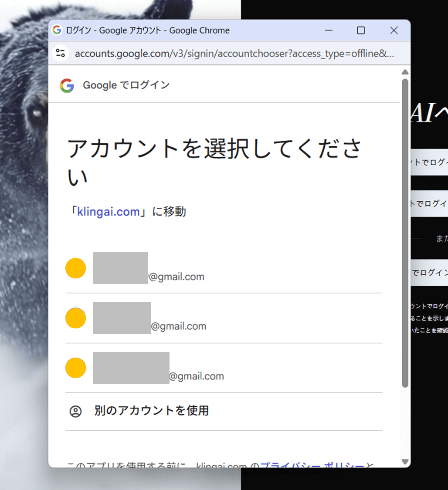The width and height of the screenshot is (448, 490).
Task: Open the klingai.com link
Action: click(109, 212)
